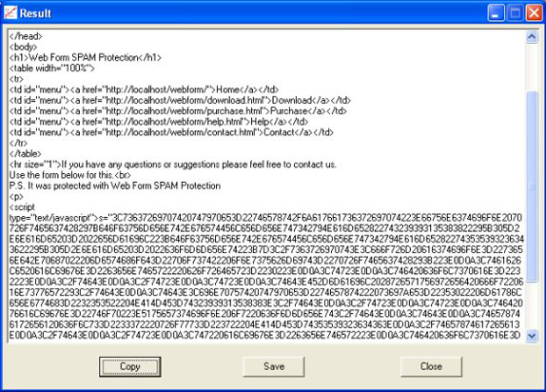Click scrollbar track above the thumb

point(532,67)
